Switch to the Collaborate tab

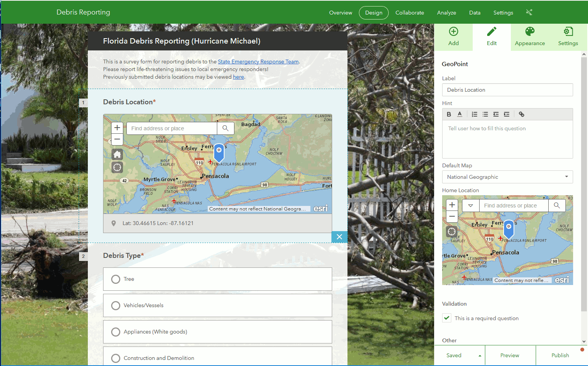coord(410,13)
